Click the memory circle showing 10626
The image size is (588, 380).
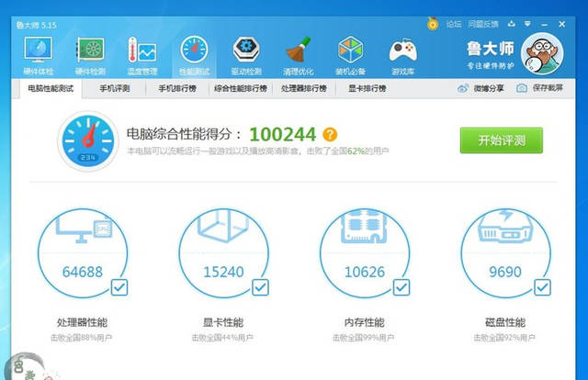[365, 253]
